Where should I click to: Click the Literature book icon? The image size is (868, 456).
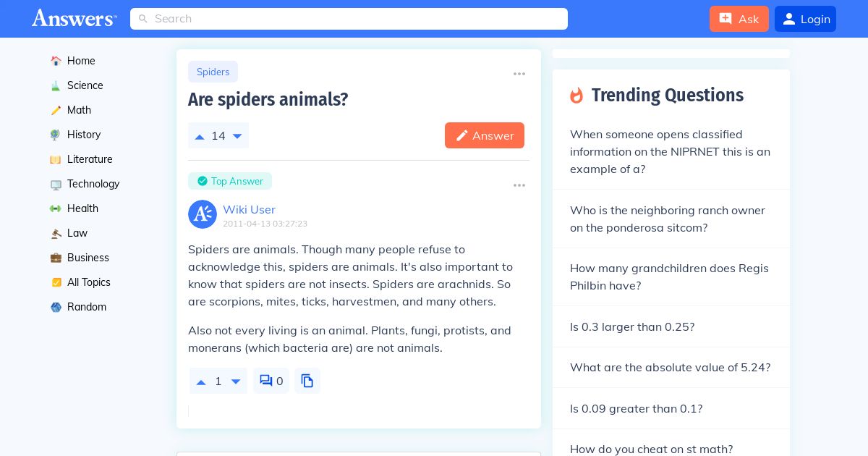click(56, 159)
